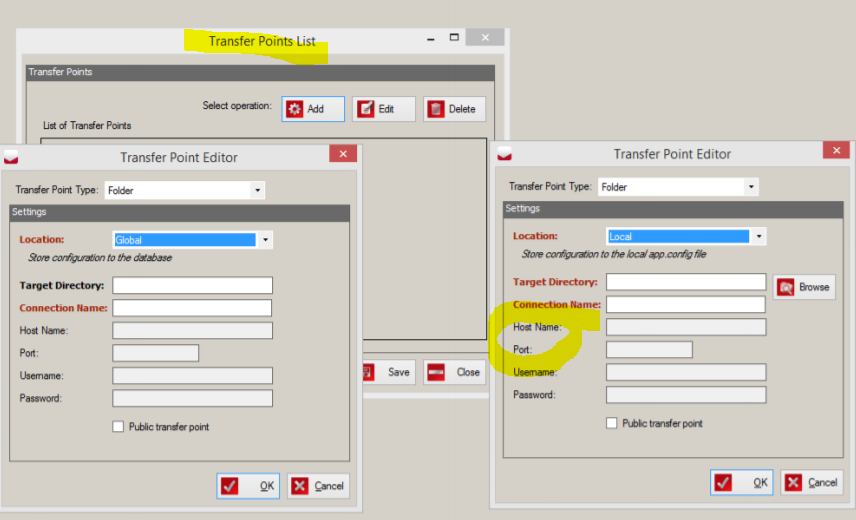Image resolution: width=856 pixels, height=520 pixels.
Task: Click the trash icon on the Delete button
Action: [x=436, y=109]
